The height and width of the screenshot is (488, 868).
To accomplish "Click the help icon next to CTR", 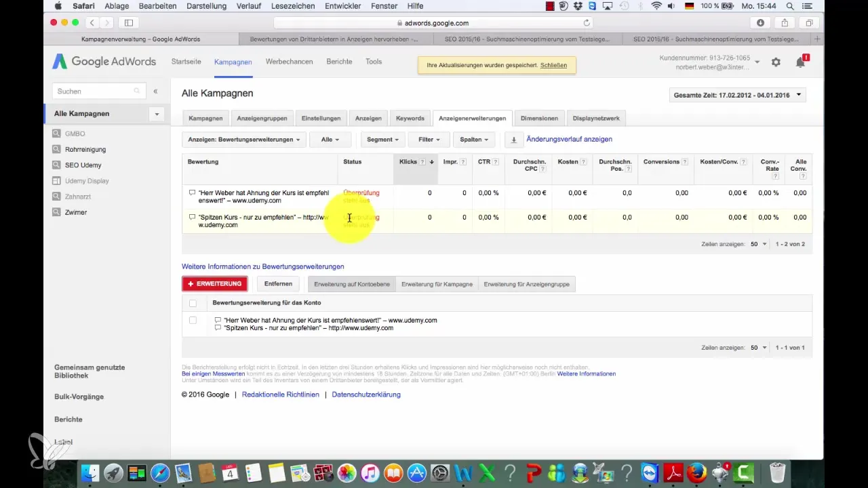I will click(x=496, y=162).
